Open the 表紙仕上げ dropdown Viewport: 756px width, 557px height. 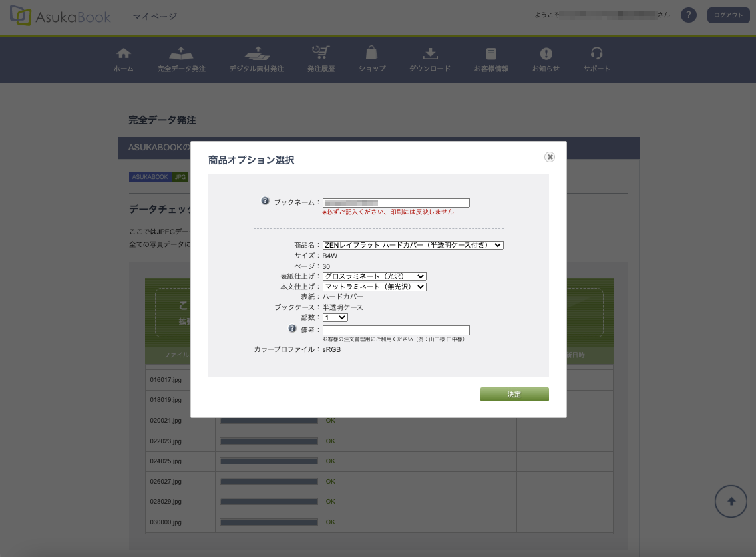[x=374, y=276]
